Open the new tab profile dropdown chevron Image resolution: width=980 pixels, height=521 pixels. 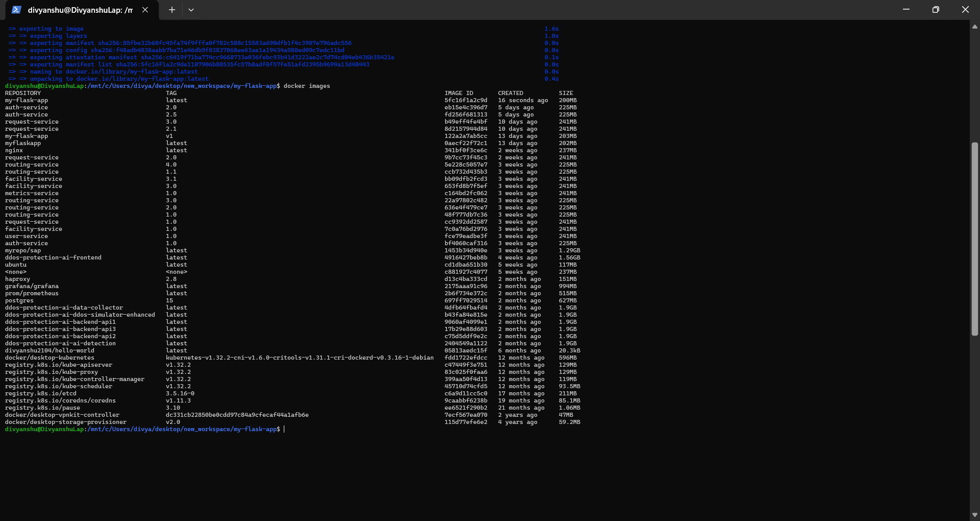191,10
